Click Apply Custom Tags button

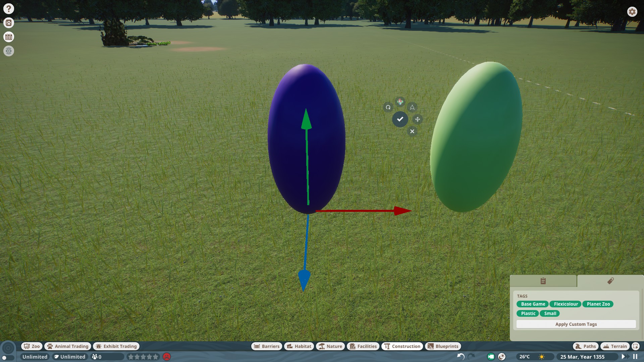(576, 324)
